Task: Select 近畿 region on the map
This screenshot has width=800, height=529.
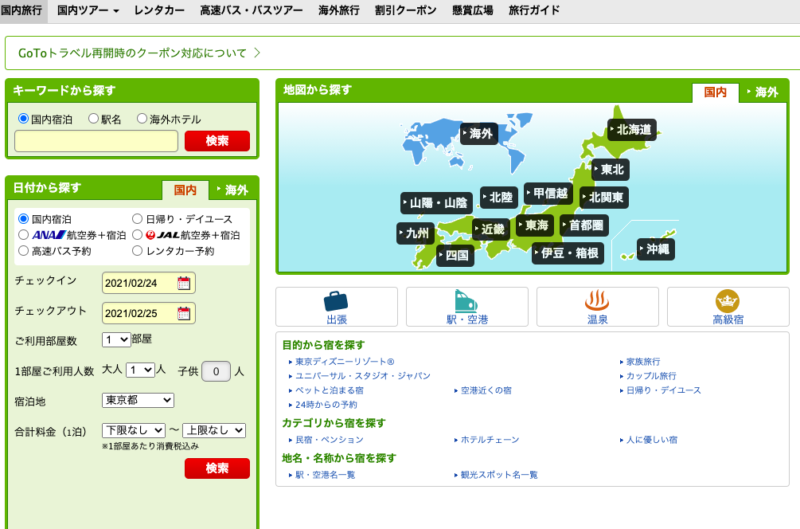Action: pos(490,229)
